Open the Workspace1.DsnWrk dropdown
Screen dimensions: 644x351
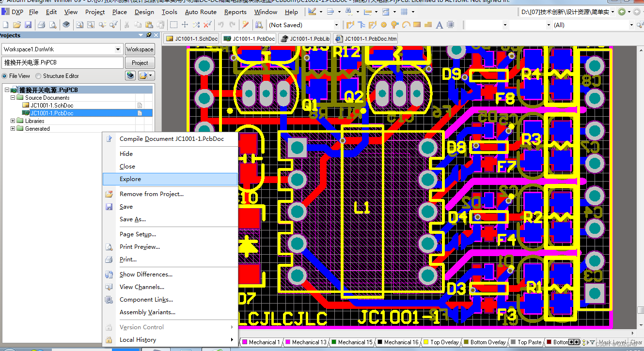click(118, 49)
